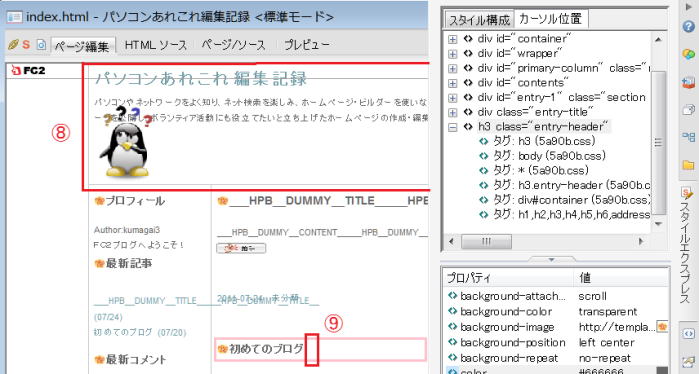The image size is (699, 374).
Task: Click the tree scroll down arrow
Action: [658, 224]
